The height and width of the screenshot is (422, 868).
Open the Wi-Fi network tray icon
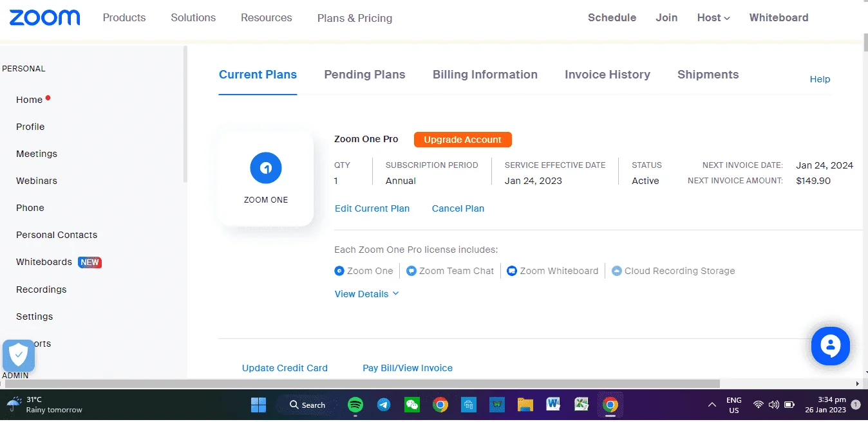(x=759, y=405)
